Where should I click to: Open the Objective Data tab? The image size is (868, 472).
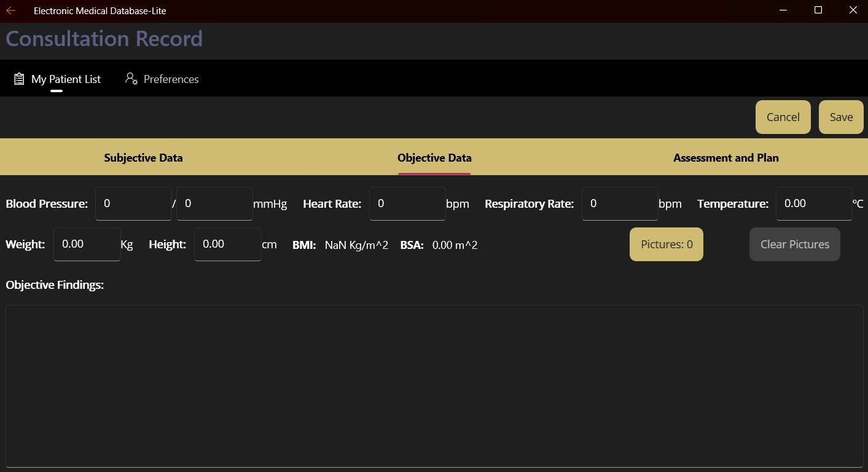[434, 157]
